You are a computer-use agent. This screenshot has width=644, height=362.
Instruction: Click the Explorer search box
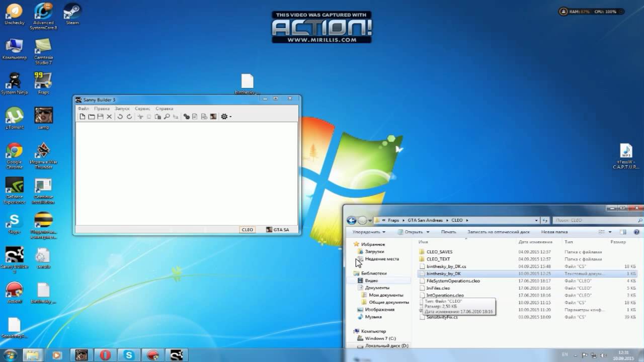pyautogui.click(x=597, y=220)
